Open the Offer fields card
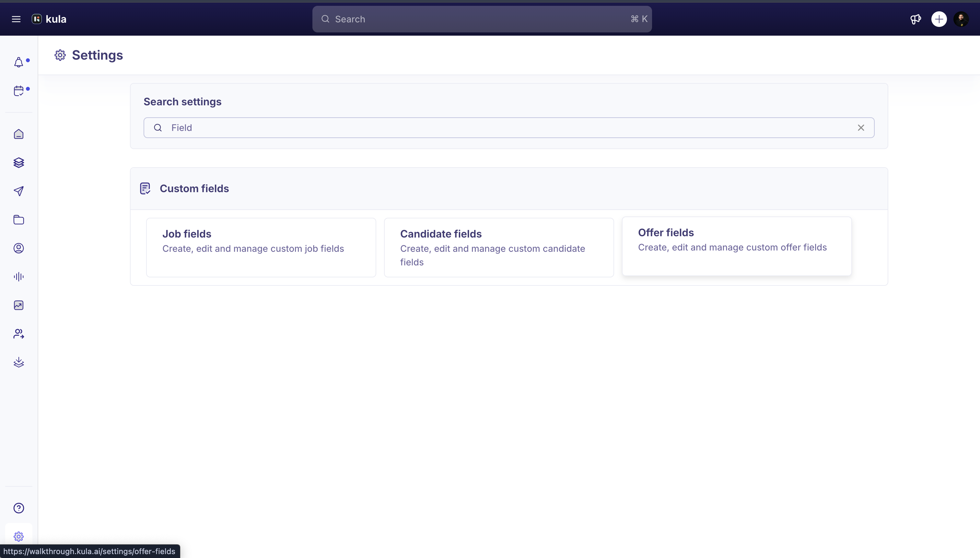 [737, 246]
